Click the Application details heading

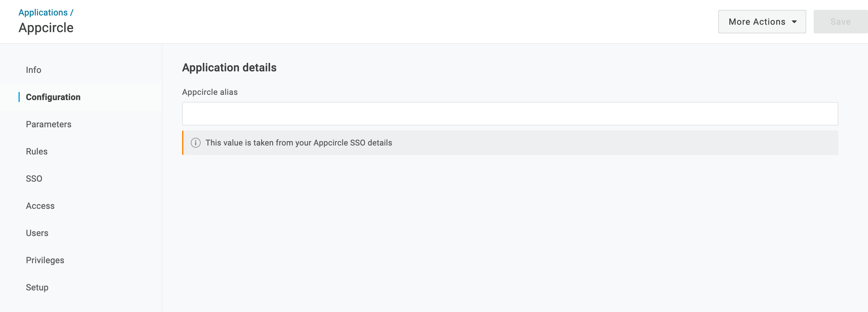(229, 67)
